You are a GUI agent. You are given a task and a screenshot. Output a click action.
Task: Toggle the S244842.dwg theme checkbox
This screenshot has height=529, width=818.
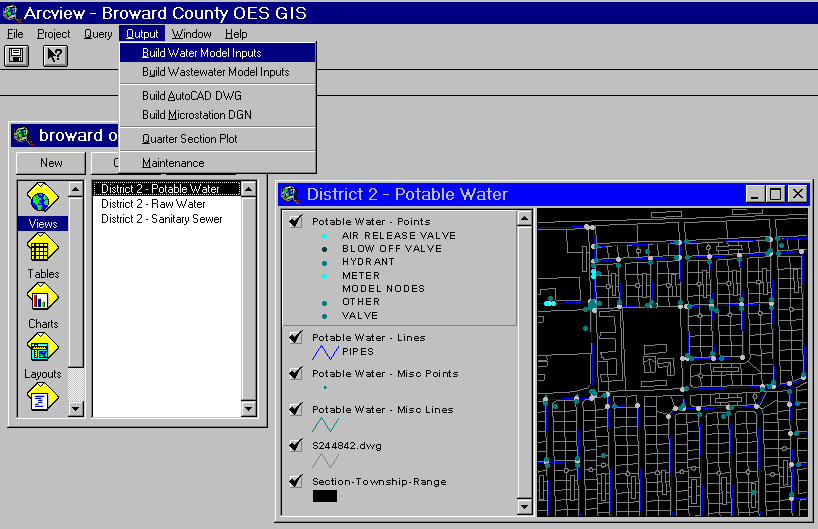click(x=296, y=445)
